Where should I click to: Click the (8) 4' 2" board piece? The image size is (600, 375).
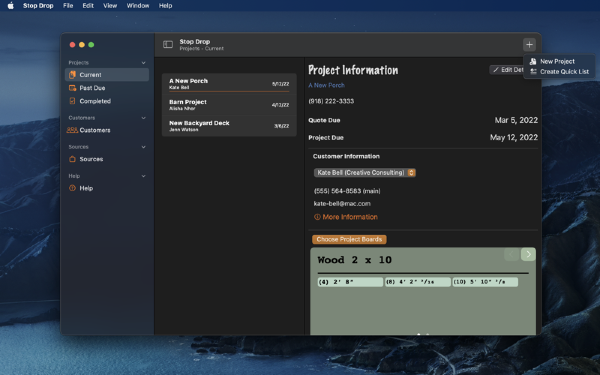(x=417, y=282)
